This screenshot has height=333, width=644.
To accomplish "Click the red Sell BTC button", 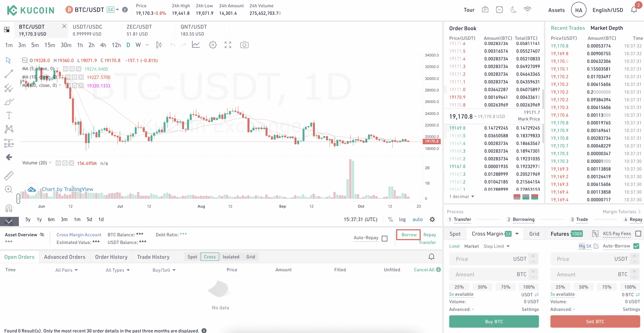I will pos(595,321).
